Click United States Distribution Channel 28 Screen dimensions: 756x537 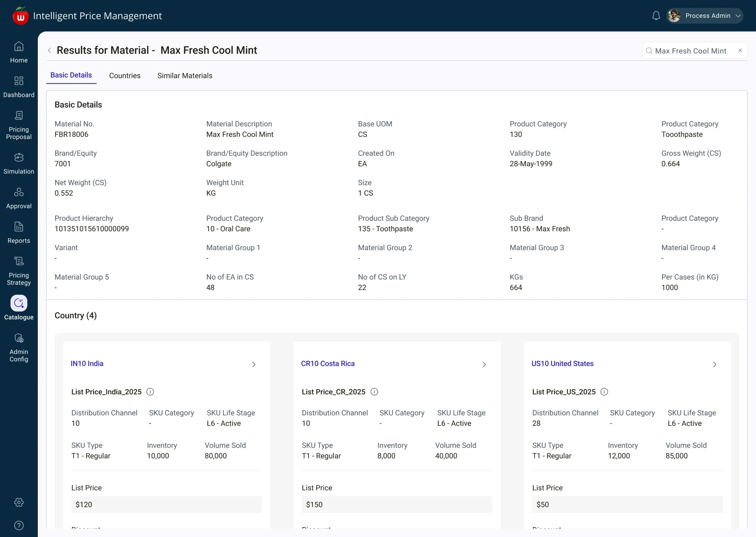click(x=536, y=424)
